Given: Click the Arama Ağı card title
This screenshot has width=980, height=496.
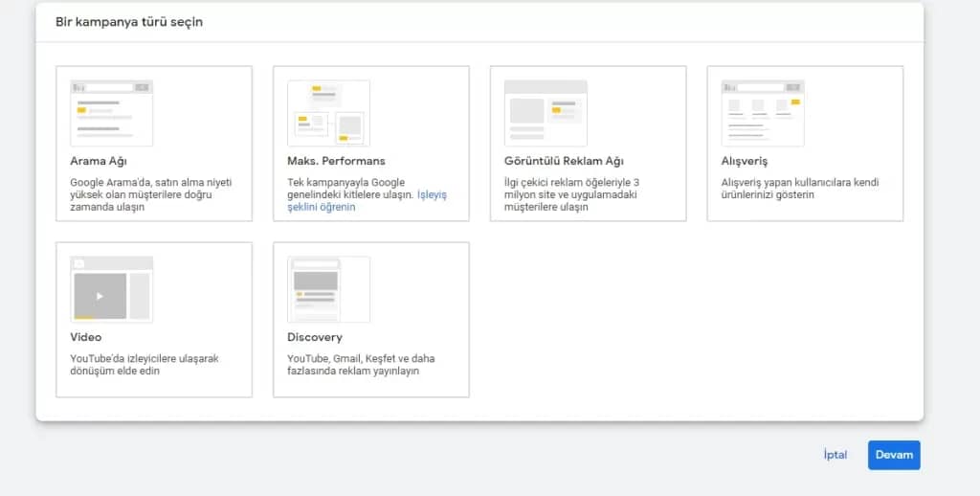Looking at the screenshot, I should coord(99,162).
